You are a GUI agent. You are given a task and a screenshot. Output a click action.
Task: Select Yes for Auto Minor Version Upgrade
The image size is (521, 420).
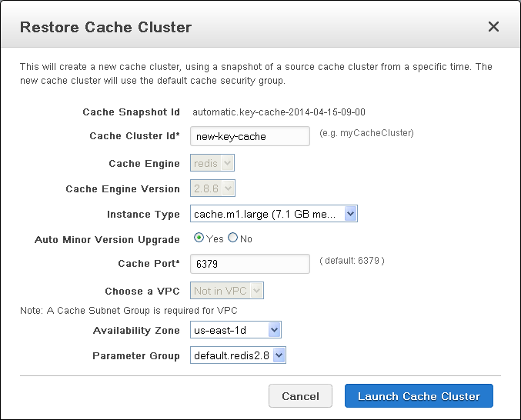(x=199, y=238)
